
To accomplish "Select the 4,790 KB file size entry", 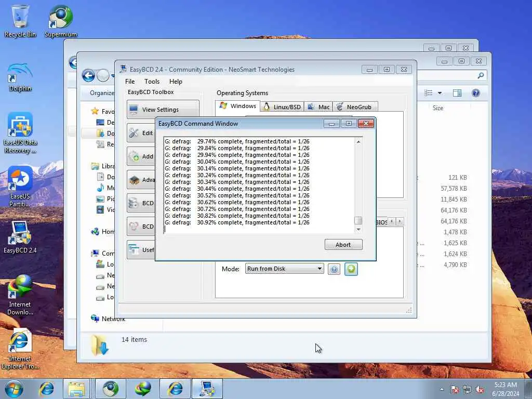I will pyautogui.click(x=455, y=264).
